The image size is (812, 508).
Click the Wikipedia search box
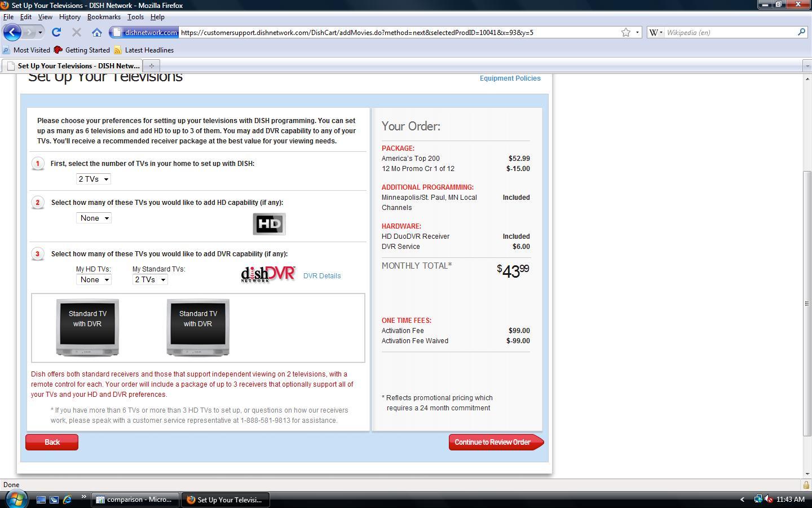click(x=730, y=32)
